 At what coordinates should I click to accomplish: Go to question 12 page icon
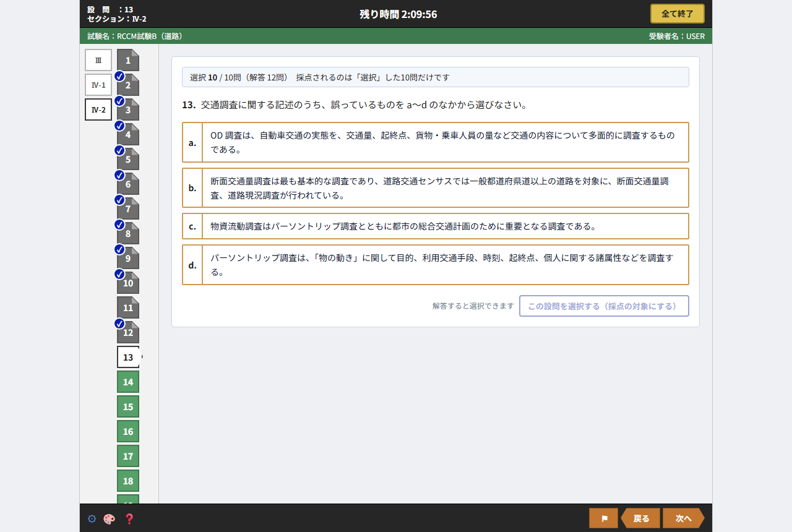click(128, 332)
